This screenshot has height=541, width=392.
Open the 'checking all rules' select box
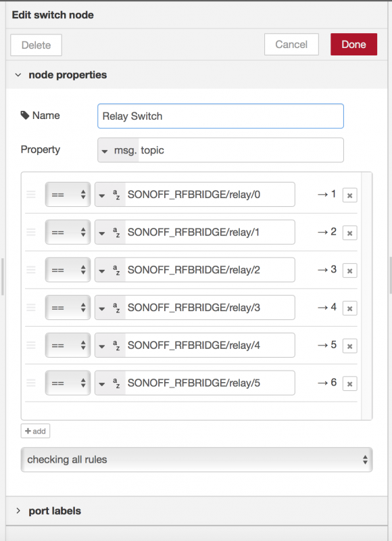click(x=197, y=460)
